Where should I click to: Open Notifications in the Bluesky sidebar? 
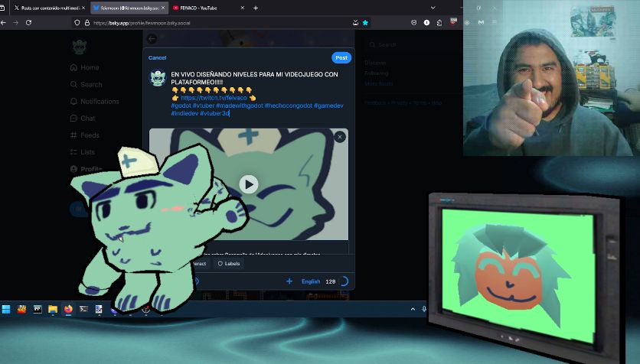95,102
